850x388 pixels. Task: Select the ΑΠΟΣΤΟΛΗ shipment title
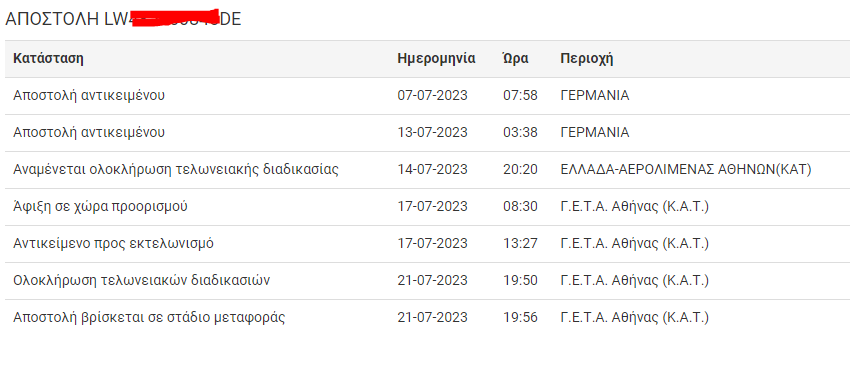123,19
